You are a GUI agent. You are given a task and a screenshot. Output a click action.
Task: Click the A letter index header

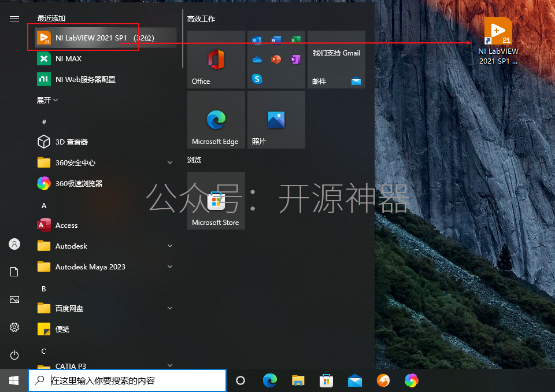44,206
